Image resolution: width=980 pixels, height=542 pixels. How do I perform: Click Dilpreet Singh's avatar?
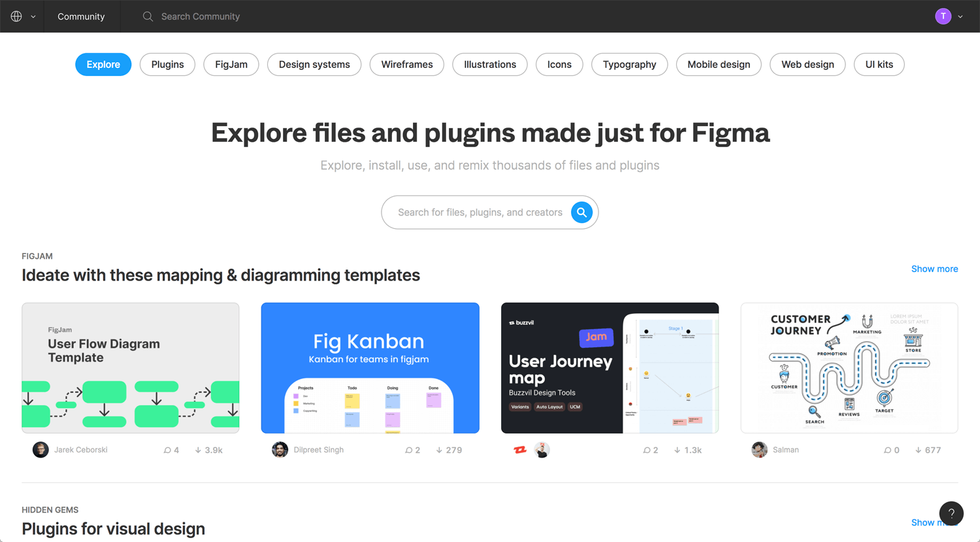[x=280, y=450]
